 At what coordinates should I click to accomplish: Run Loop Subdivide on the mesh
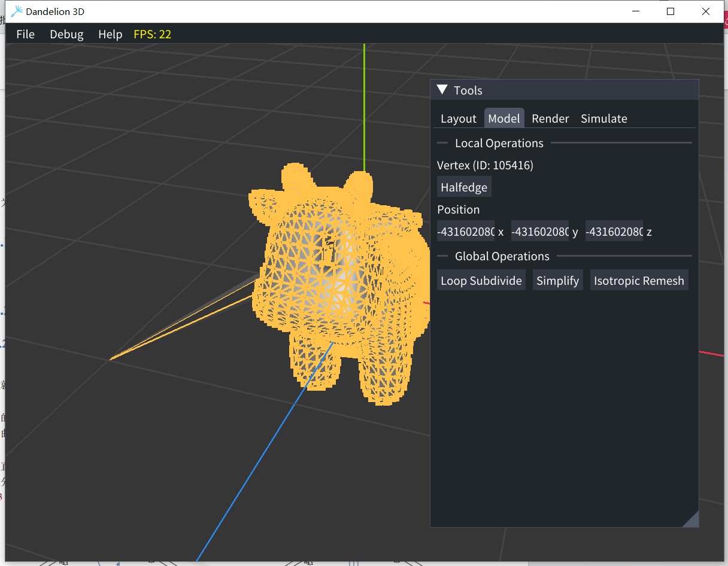(481, 281)
